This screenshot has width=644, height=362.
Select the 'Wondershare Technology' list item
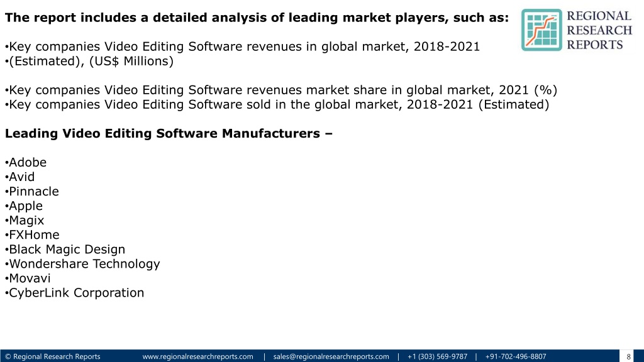coord(82,263)
